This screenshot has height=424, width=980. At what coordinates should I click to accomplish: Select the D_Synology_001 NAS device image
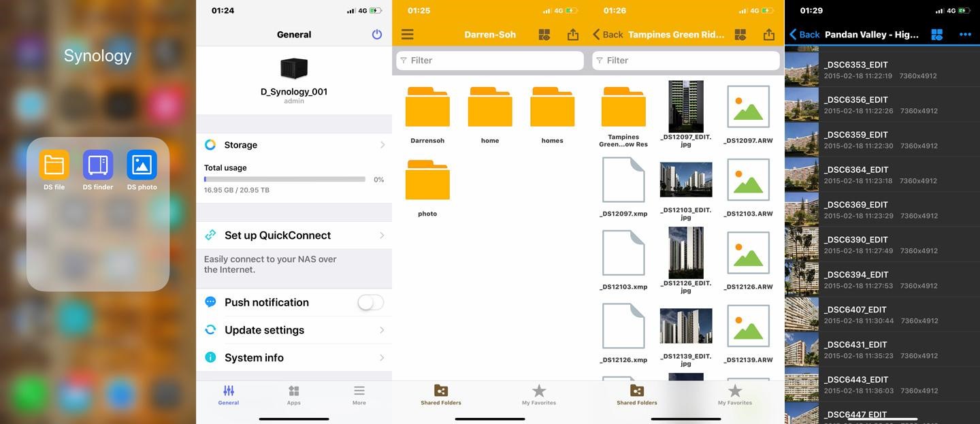tap(294, 68)
